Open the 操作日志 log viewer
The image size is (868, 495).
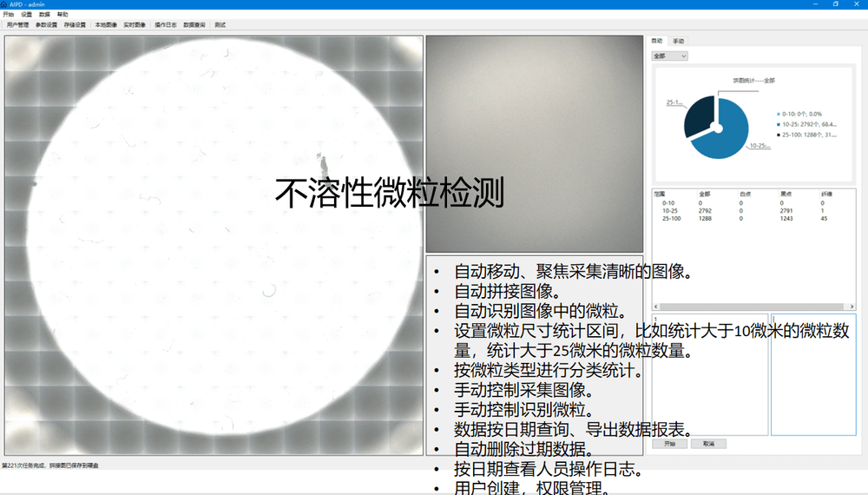[x=165, y=25]
